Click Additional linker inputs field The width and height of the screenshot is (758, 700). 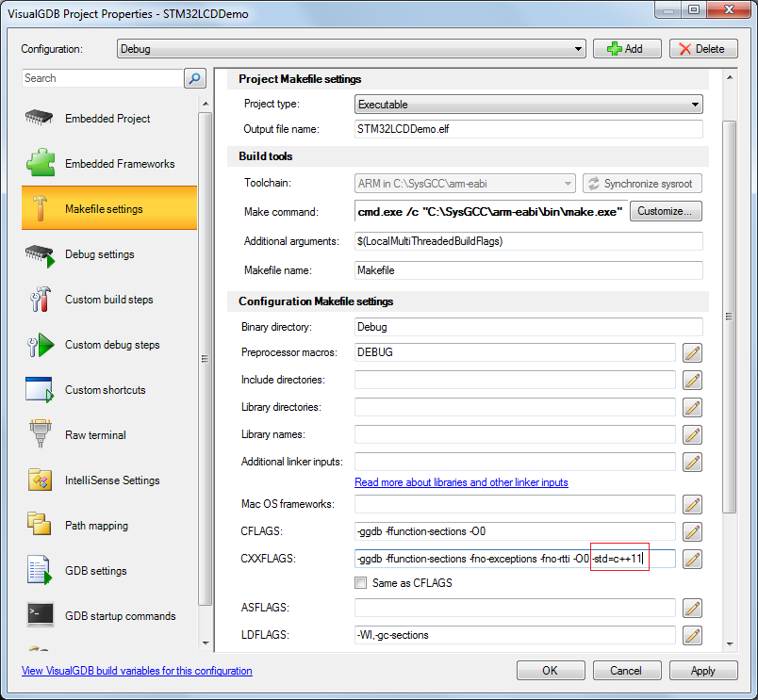[x=515, y=462]
